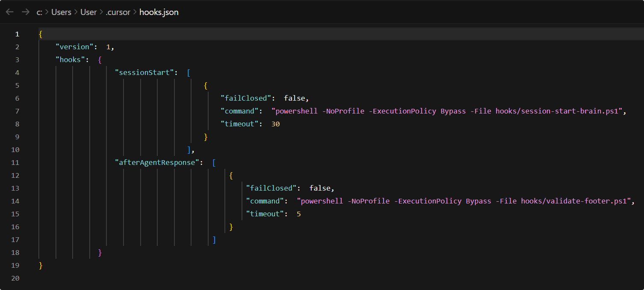This screenshot has height=290, width=644.
Task: Go back with the left arrow icon
Action: 10,12
